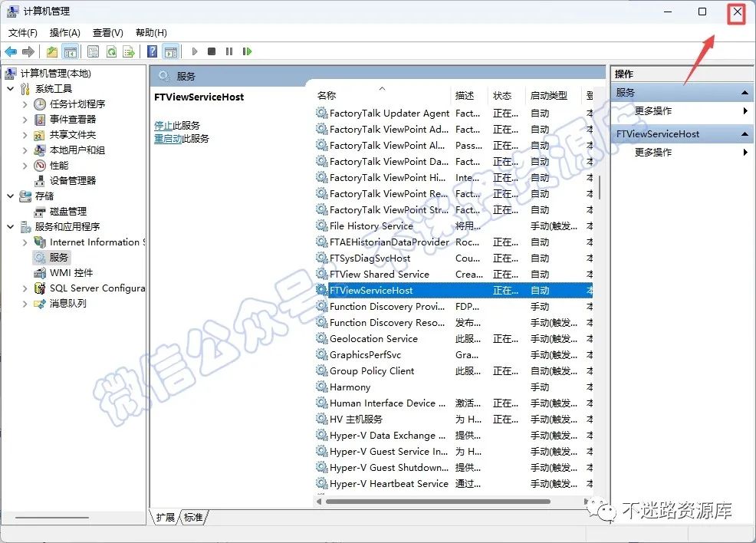756x543 pixels.
Task: Click the 重启动 this service link
Action: click(168, 139)
